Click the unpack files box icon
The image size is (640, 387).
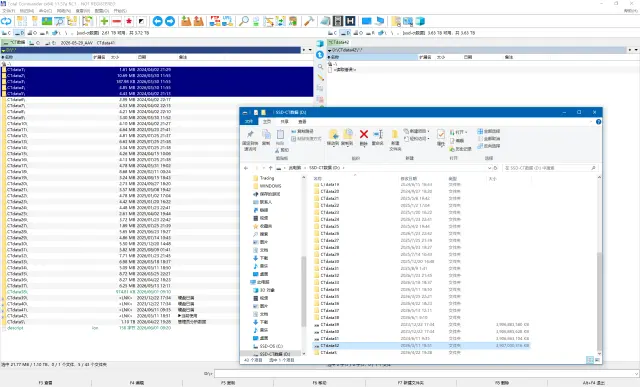click(199, 21)
